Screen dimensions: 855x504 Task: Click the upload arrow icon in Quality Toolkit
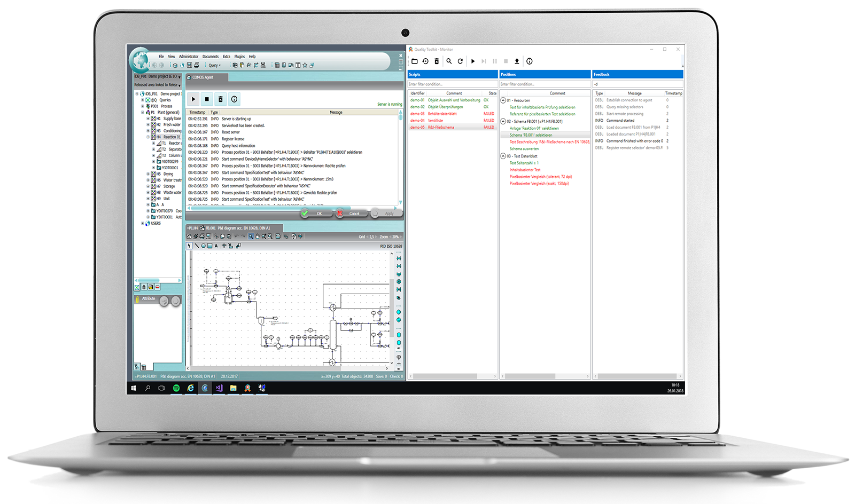click(517, 61)
